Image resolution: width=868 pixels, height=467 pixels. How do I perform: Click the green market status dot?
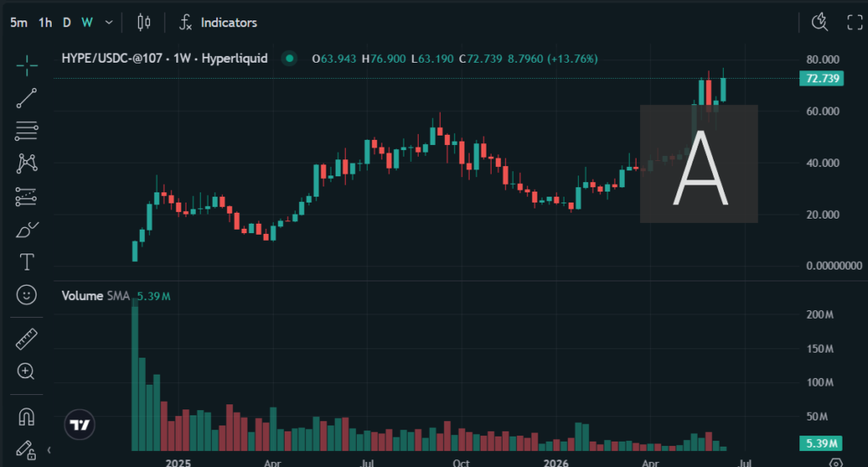(x=289, y=58)
